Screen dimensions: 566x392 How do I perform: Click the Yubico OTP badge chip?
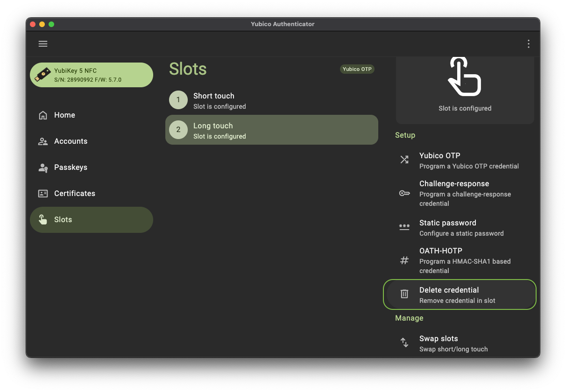357,69
